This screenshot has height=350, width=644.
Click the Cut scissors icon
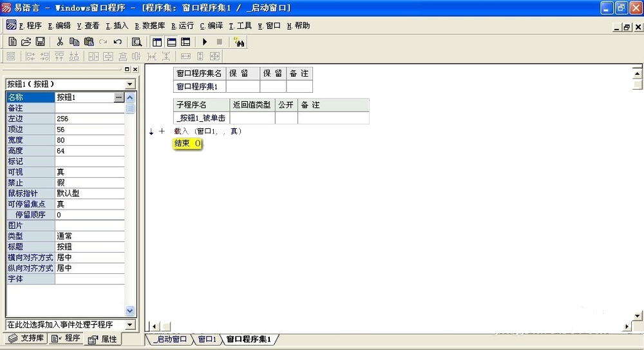click(60, 42)
